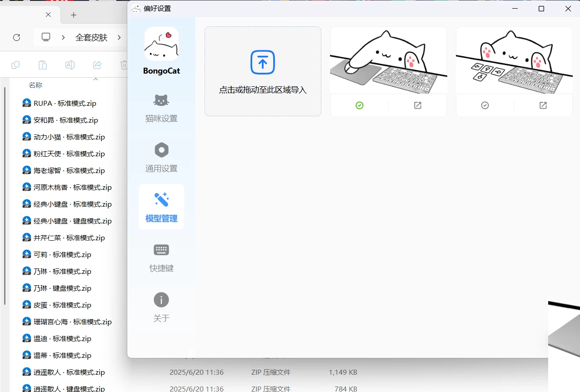Image resolution: width=580 pixels, height=392 pixels.
Task: Add a new tab in File Explorer
Action: [74, 15]
